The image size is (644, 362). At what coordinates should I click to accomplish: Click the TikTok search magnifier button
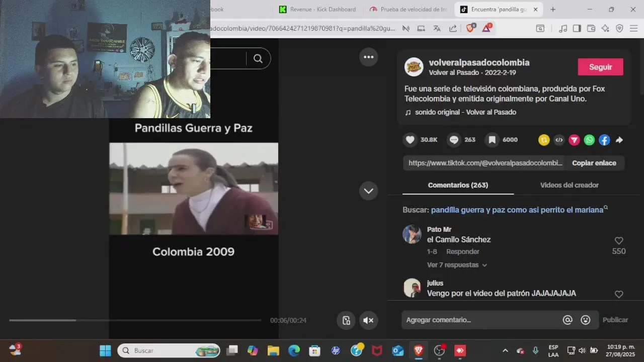point(258,59)
